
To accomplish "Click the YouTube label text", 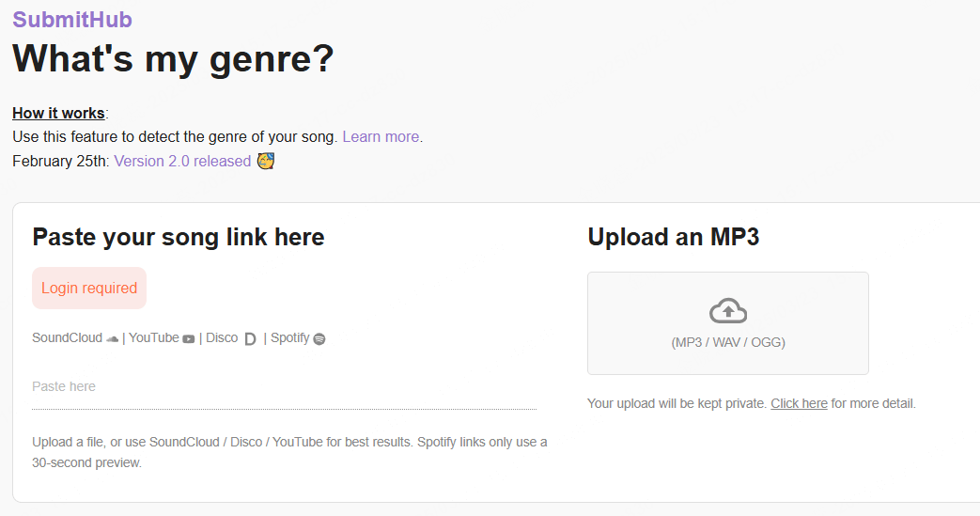I will pyautogui.click(x=154, y=337).
